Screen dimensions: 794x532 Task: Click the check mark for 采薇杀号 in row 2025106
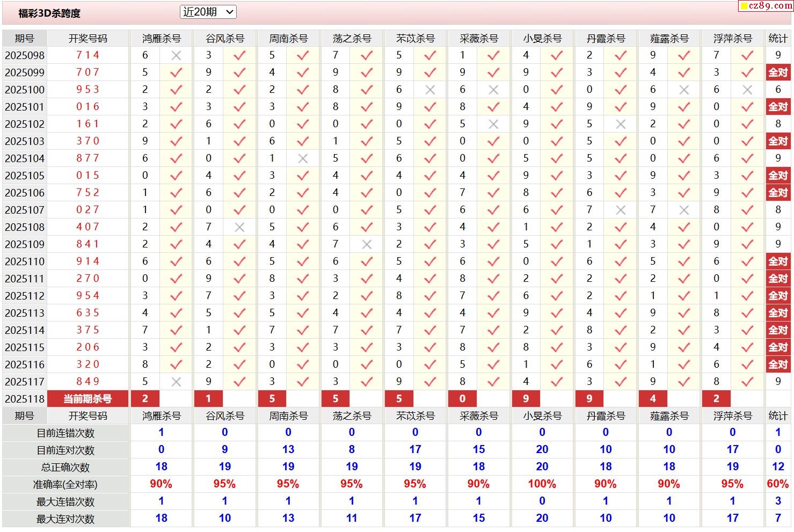point(493,193)
